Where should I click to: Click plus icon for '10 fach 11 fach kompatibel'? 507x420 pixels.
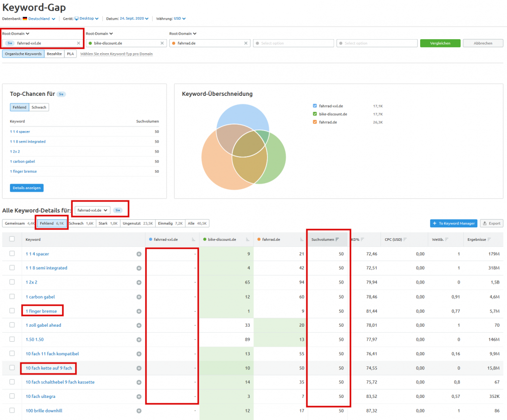139,354
